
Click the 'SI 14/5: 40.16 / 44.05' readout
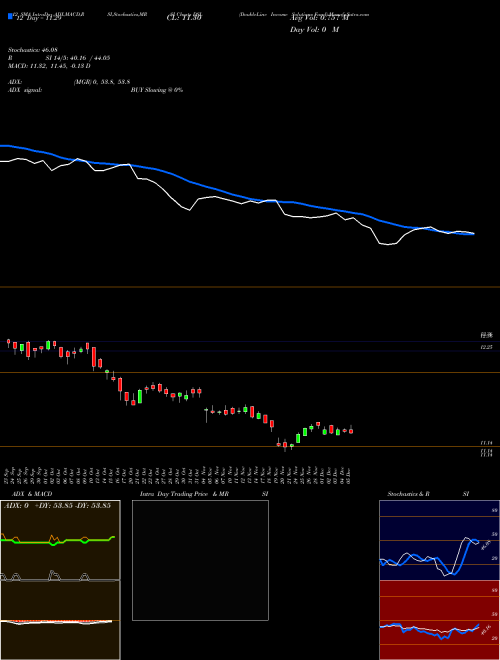[78, 58]
